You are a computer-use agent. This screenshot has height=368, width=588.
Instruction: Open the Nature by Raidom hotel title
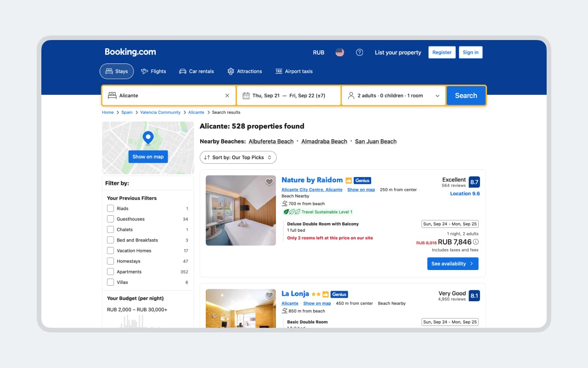point(312,180)
